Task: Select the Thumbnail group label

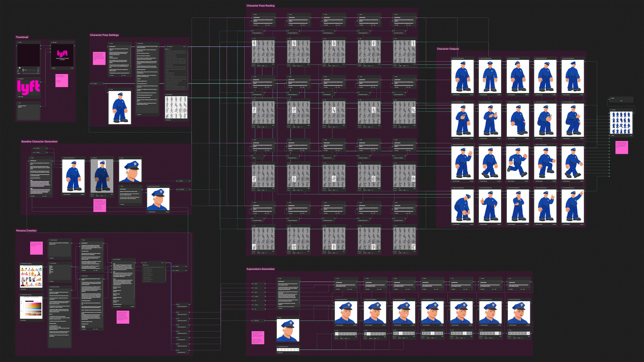Action: click(x=22, y=37)
